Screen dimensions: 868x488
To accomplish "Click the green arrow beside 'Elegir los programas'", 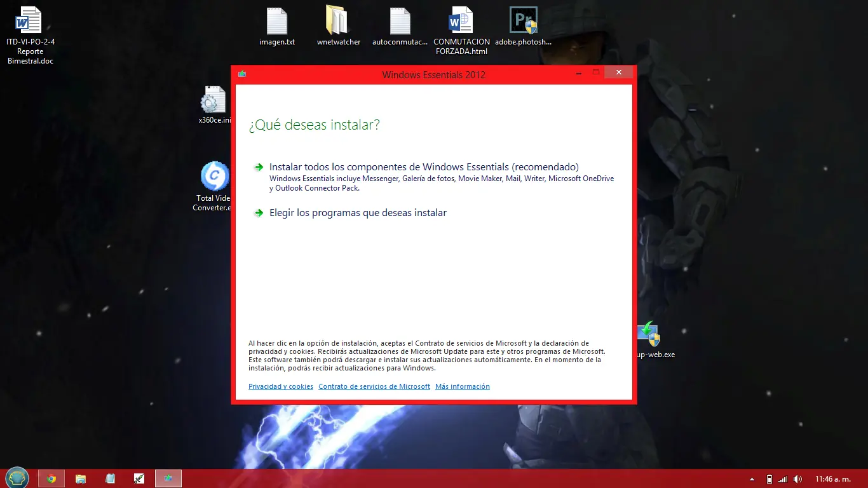I will click(259, 213).
